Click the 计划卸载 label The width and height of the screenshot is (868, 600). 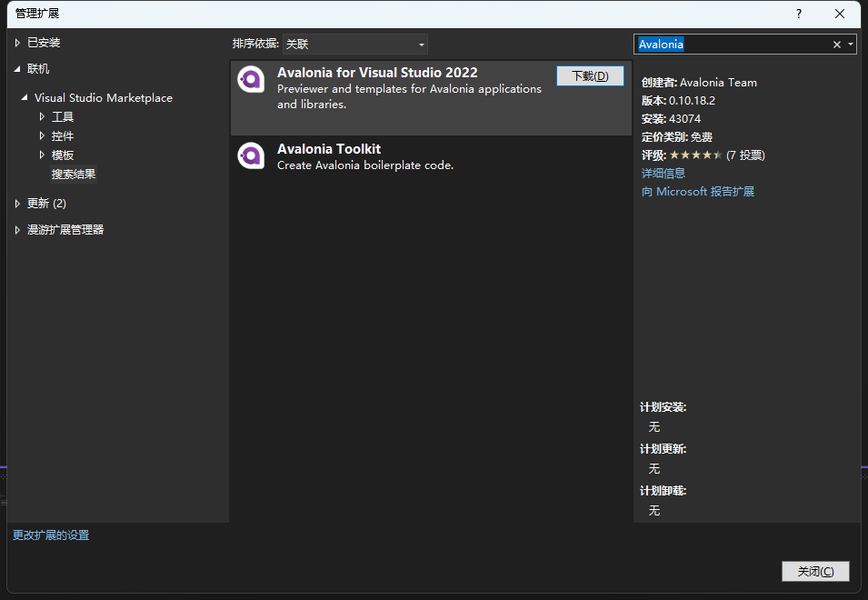coord(663,491)
